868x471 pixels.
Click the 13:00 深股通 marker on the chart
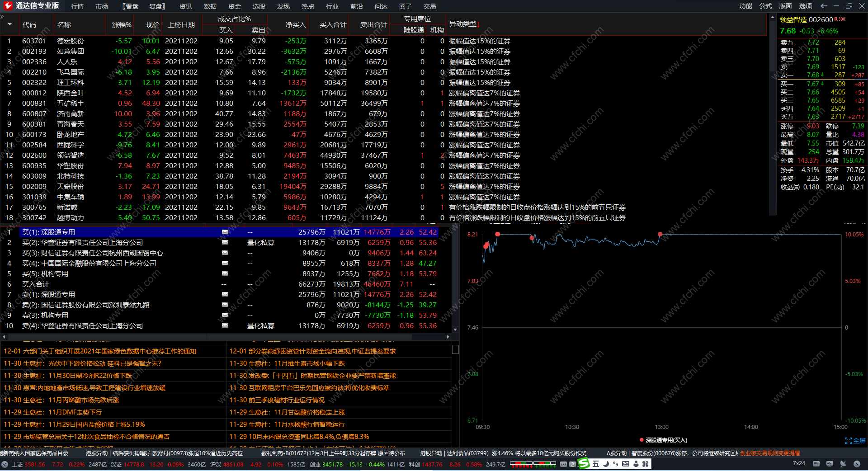tap(660, 234)
